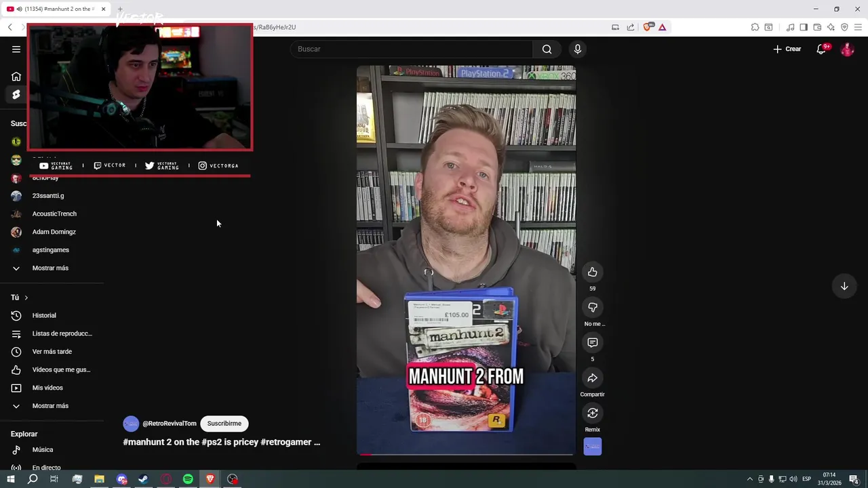
Task: Go back with browser back arrow
Action: point(9,27)
